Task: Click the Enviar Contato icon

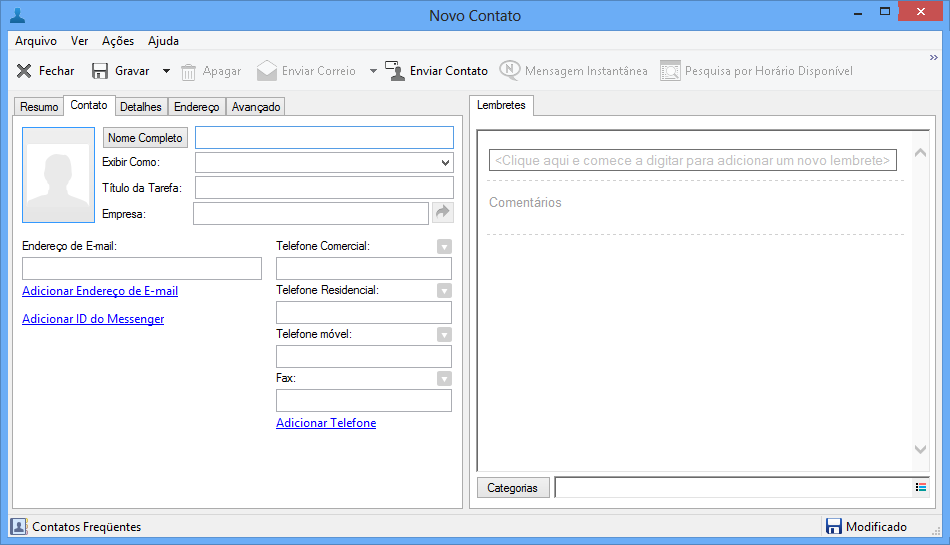Action: tap(395, 71)
